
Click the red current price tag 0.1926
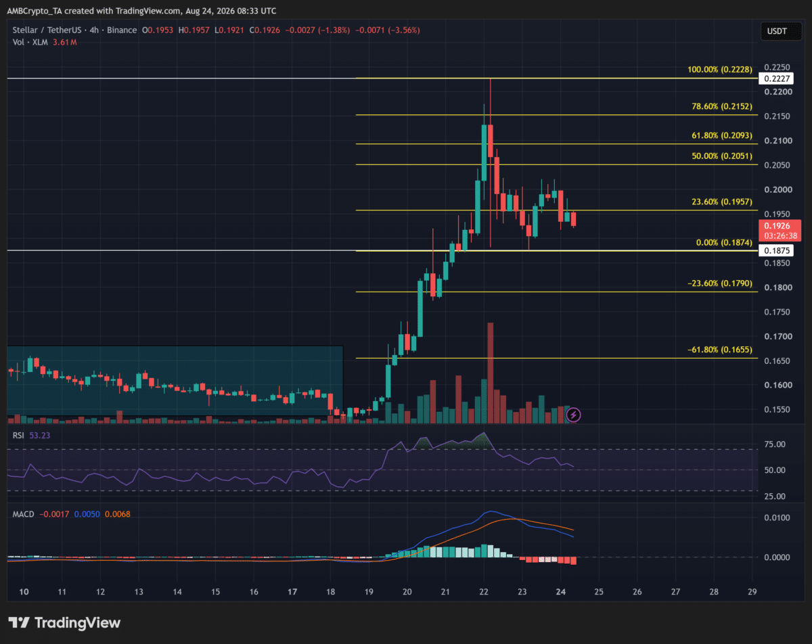pos(776,226)
